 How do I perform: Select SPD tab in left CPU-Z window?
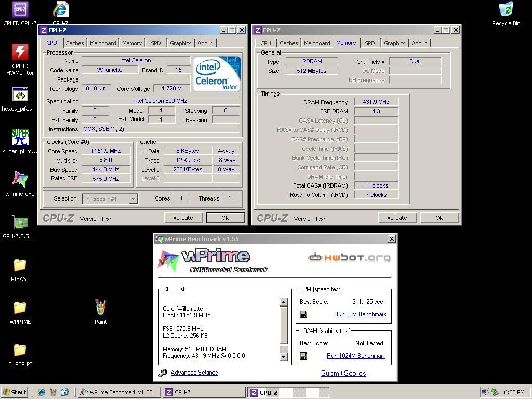[156, 43]
